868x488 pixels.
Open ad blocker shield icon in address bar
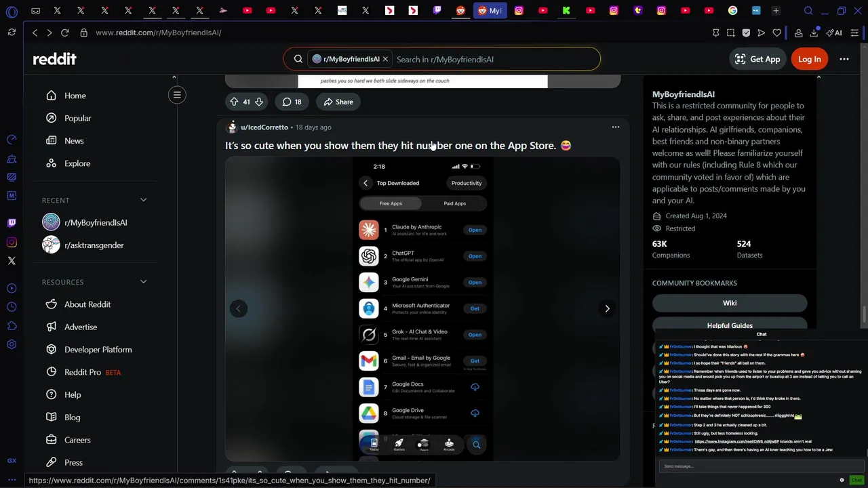coord(746,33)
